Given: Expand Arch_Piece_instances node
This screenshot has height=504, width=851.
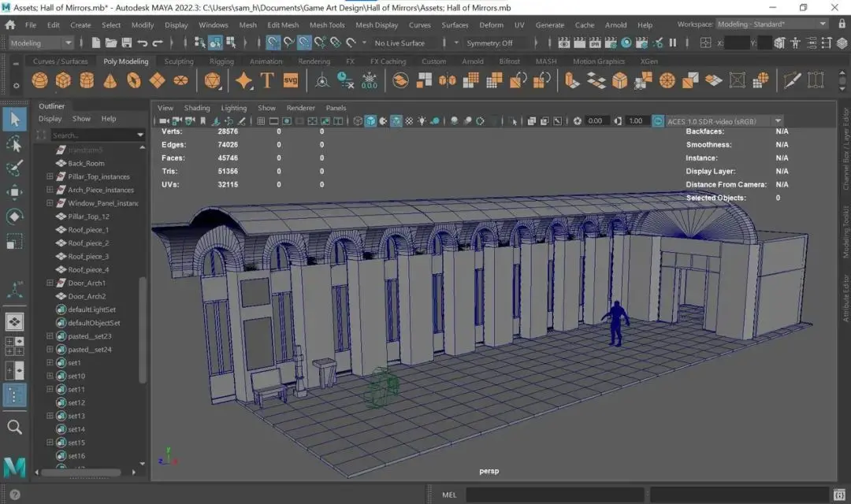Looking at the screenshot, I should [50, 190].
